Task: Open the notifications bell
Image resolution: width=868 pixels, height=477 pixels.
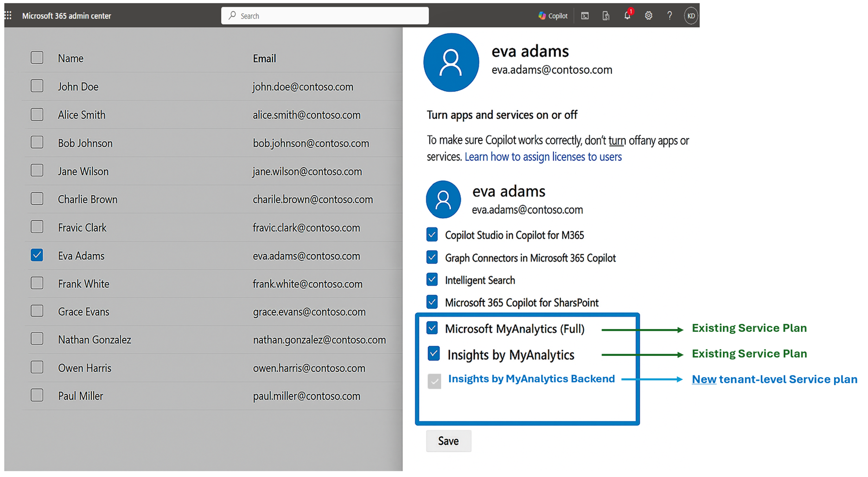Action: click(628, 15)
